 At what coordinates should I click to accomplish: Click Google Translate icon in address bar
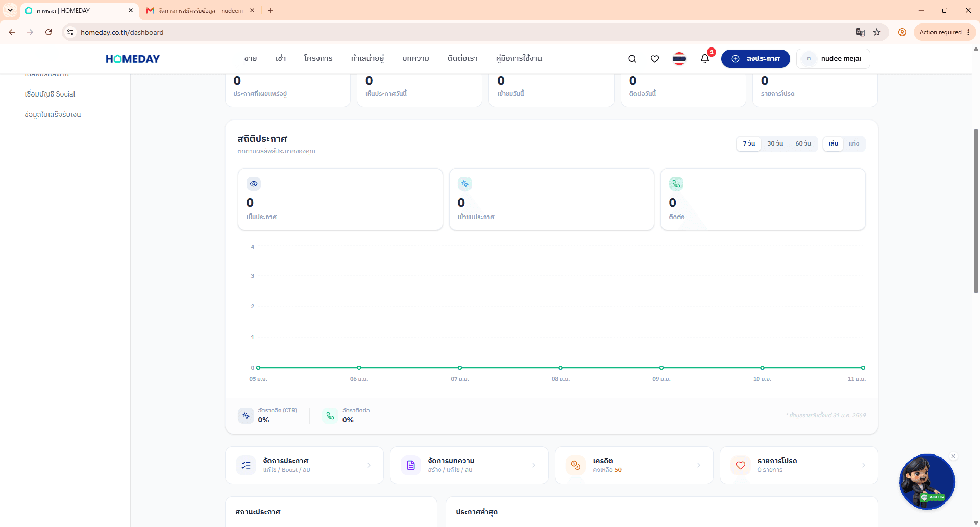pyautogui.click(x=860, y=32)
